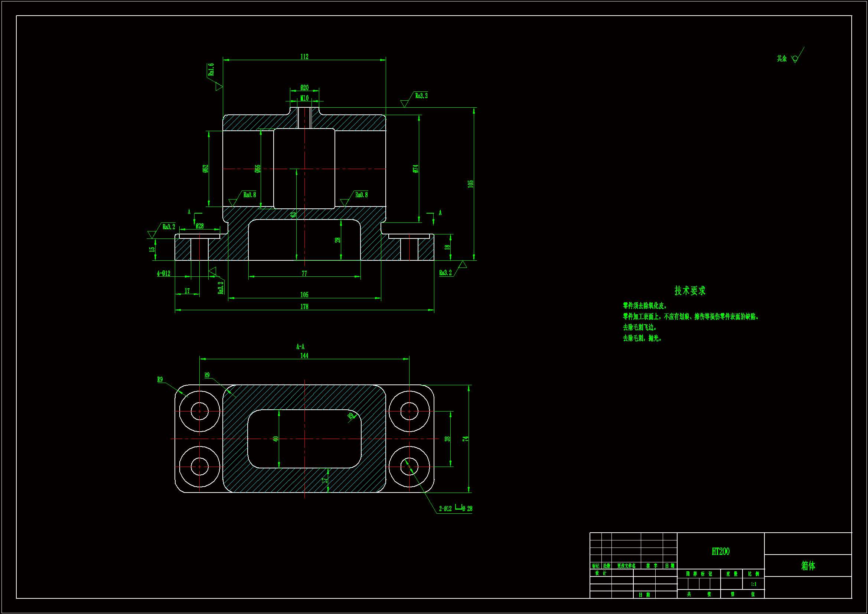Click the 1:1 scale value cell
868x614 pixels.
tap(753, 584)
